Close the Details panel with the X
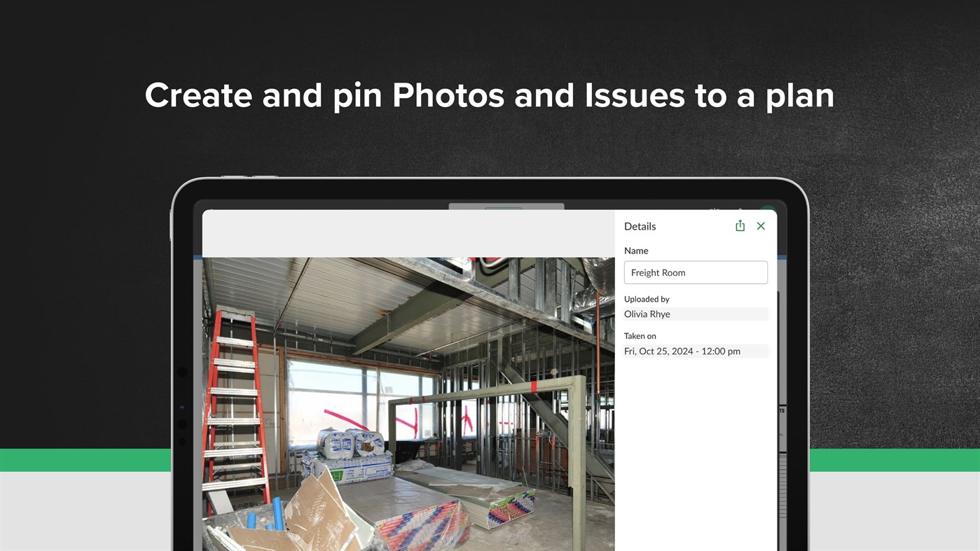This screenshot has height=551, width=980. pyautogui.click(x=761, y=226)
